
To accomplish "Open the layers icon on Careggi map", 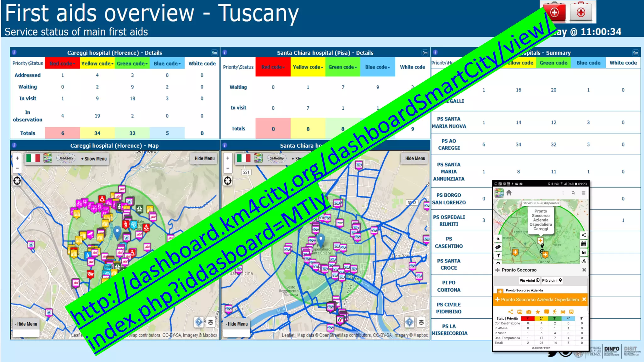I will 211,322.
